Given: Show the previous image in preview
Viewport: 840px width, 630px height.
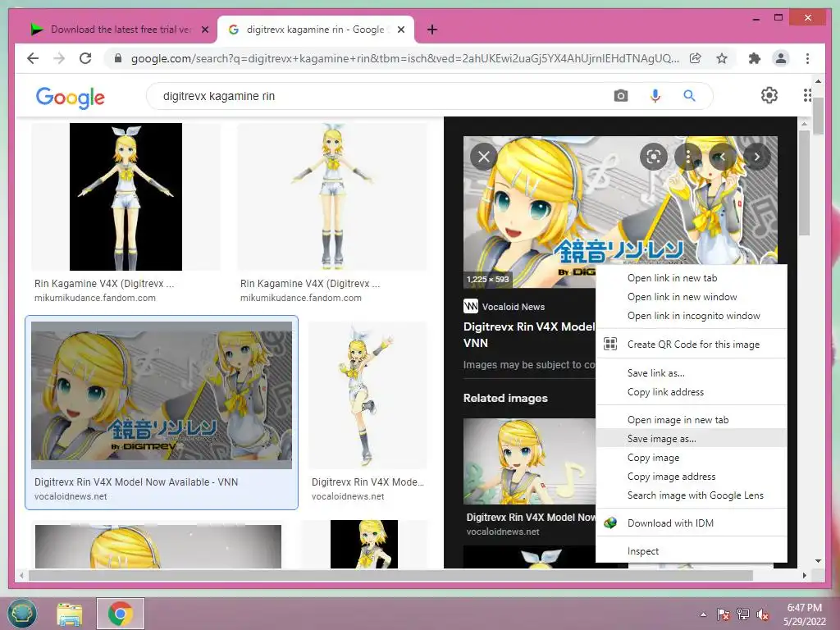Looking at the screenshot, I should (723, 157).
